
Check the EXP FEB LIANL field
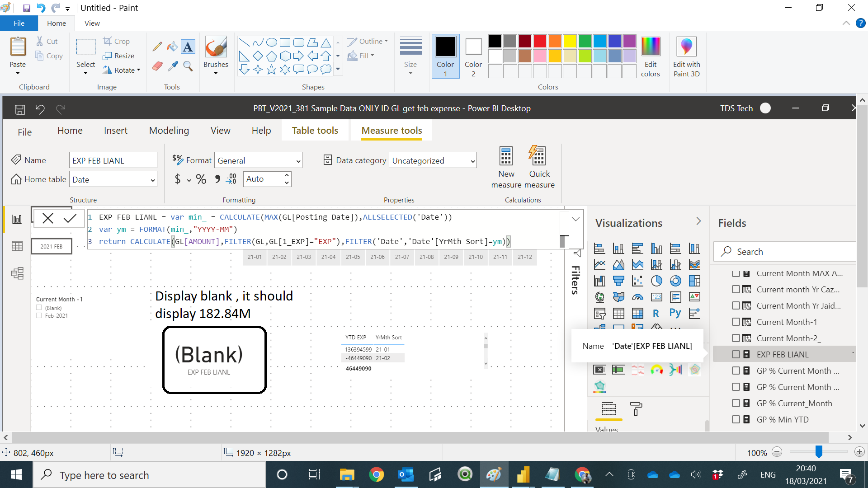(736, 355)
